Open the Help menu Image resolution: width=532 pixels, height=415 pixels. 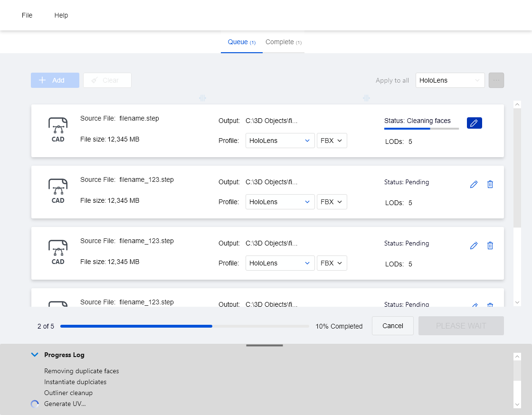point(61,15)
